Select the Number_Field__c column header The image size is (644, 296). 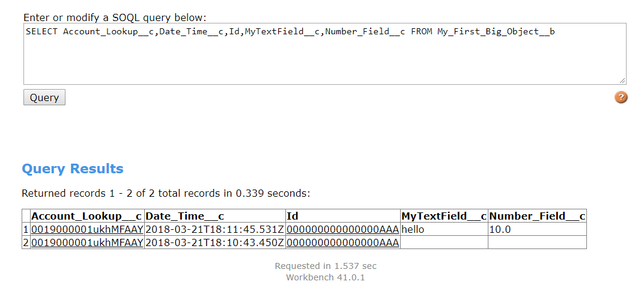click(x=537, y=216)
